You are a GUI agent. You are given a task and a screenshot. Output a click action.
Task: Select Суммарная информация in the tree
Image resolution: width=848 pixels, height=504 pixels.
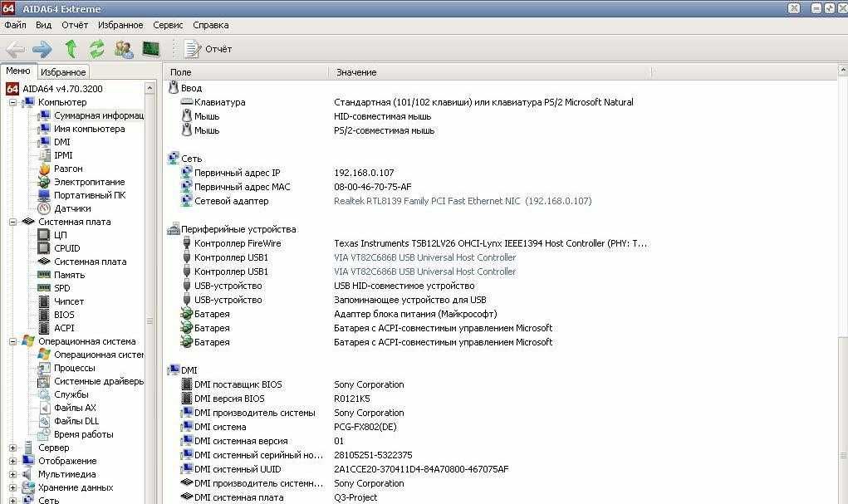tap(91, 115)
